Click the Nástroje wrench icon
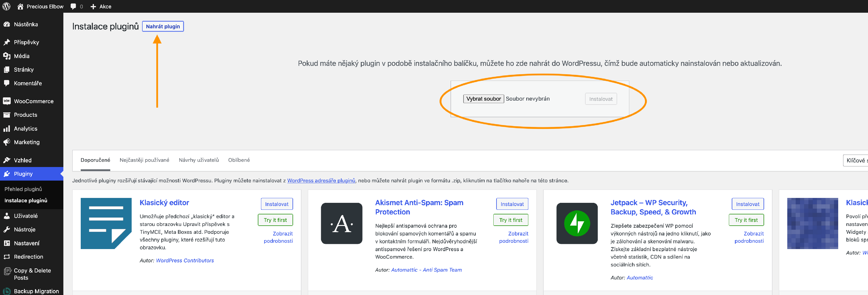Image resolution: width=868 pixels, height=295 pixels. [7, 229]
